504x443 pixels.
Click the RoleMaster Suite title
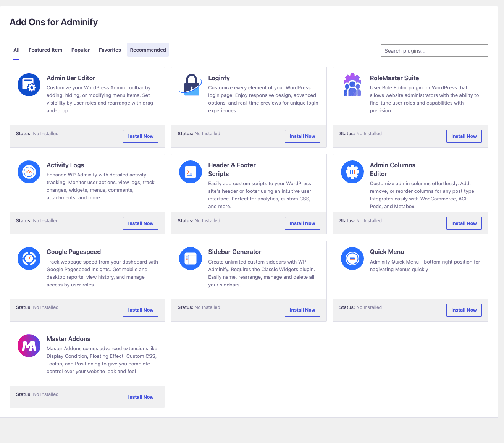click(394, 78)
